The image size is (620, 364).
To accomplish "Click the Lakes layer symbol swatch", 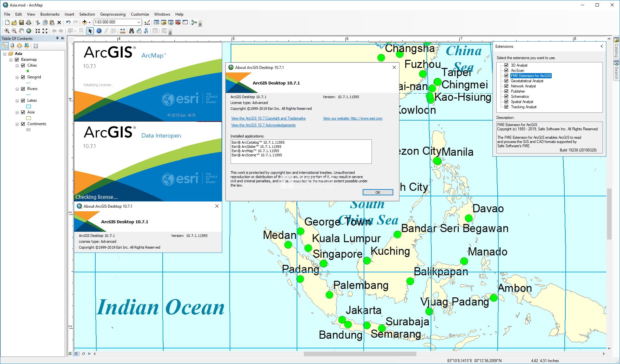I will pyautogui.click(x=28, y=106).
